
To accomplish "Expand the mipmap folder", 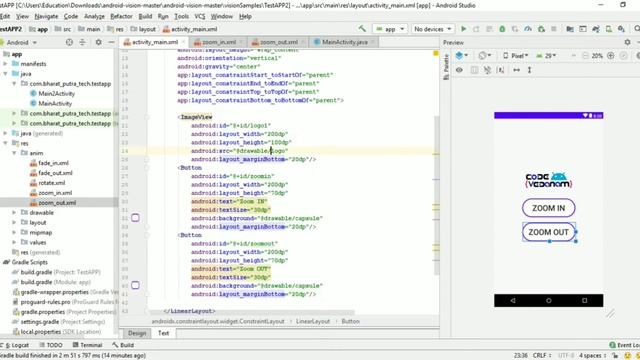I will coord(14,232).
